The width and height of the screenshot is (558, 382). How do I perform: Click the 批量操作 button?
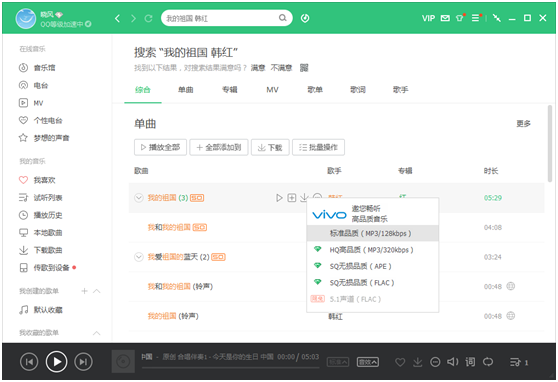(x=318, y=147)
